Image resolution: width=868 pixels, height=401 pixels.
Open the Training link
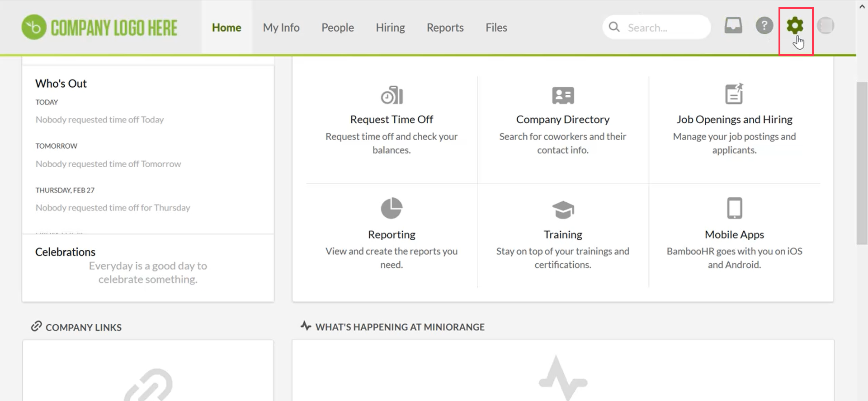(563, 234)
